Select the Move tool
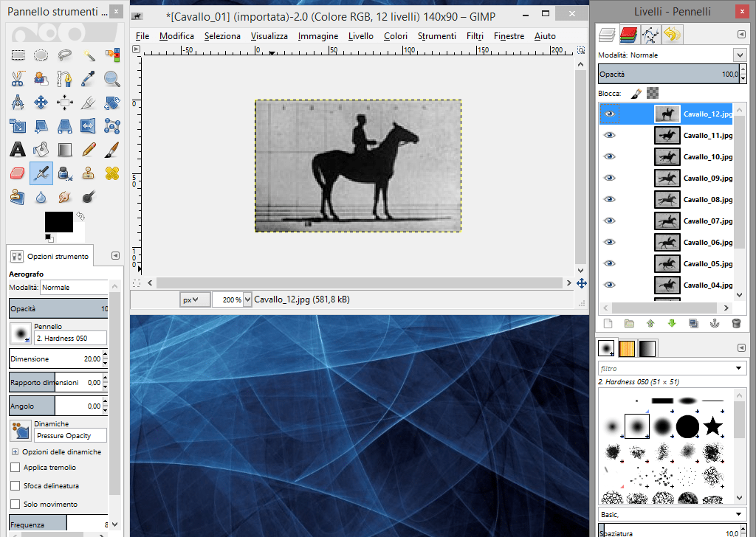Screen dimensions: 756x537 pos(41,102)
